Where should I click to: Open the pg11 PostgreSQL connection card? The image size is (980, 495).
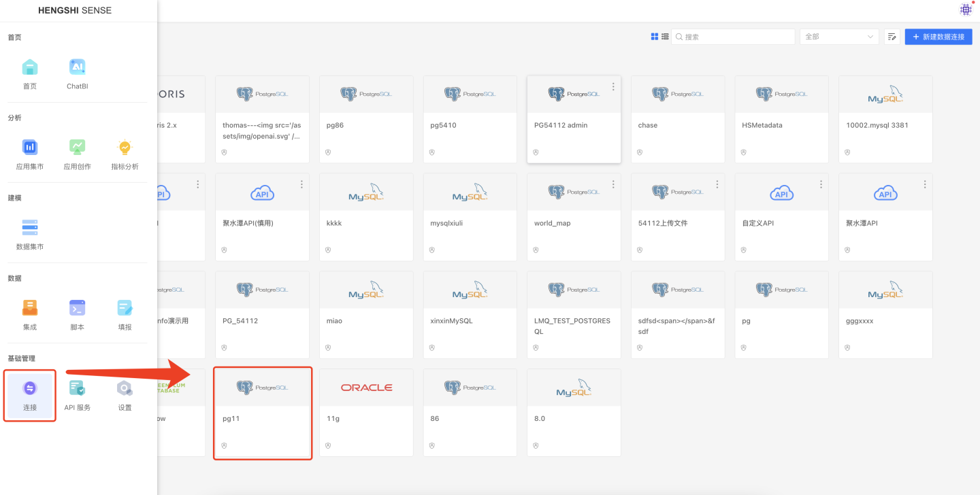pos(262,413)
